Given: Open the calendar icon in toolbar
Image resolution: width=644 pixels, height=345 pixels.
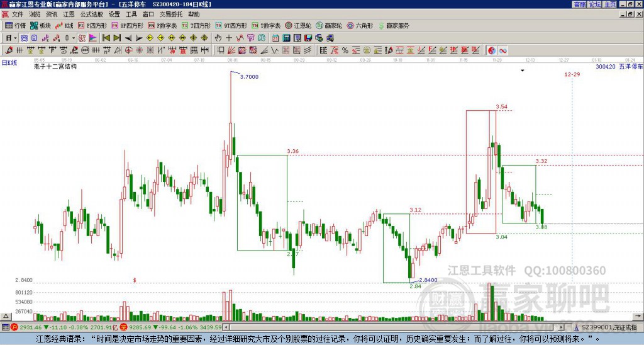Looking at the screenshot, I should (x=275, y=38).
